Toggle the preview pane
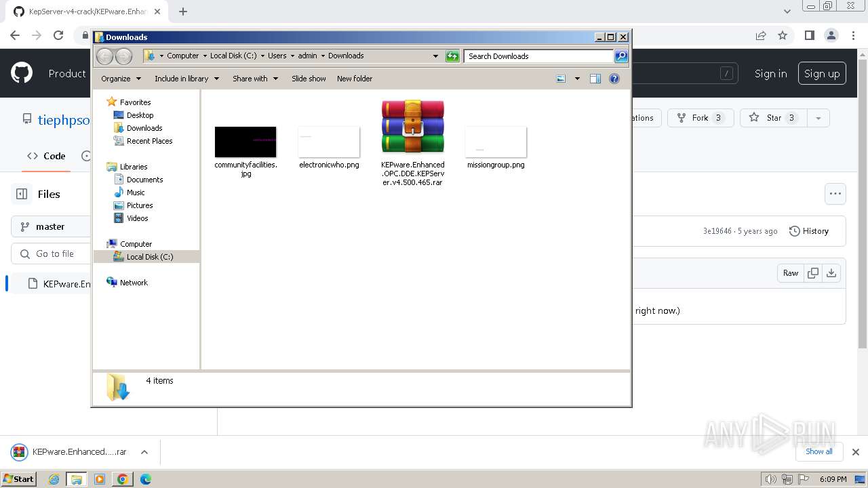Viewport: 868px width, 488px height. click(595, 79)
